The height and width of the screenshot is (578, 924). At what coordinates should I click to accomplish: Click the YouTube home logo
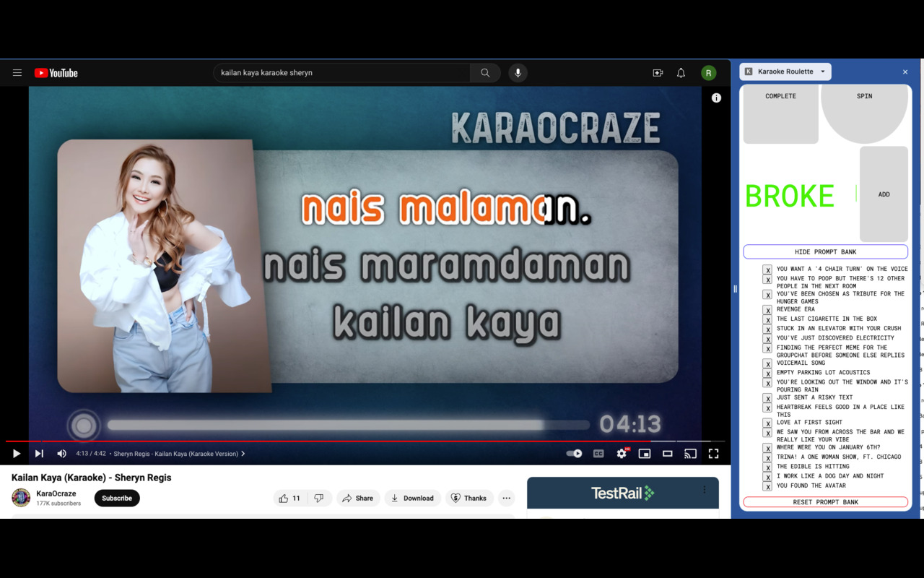[56, 72]
